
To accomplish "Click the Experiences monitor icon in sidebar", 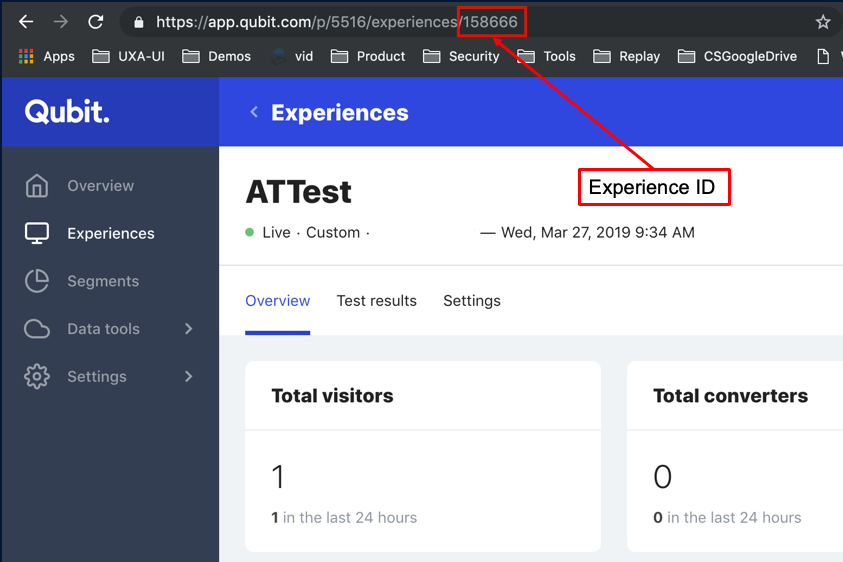I will [x=37, y=233].
